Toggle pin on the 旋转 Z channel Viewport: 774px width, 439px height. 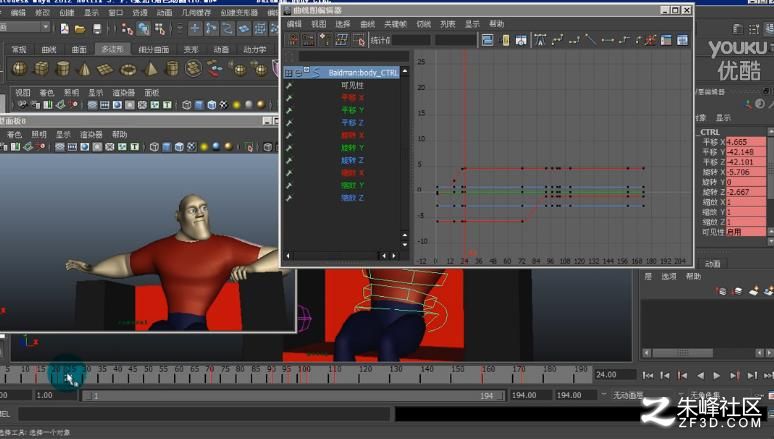[289, 160]
